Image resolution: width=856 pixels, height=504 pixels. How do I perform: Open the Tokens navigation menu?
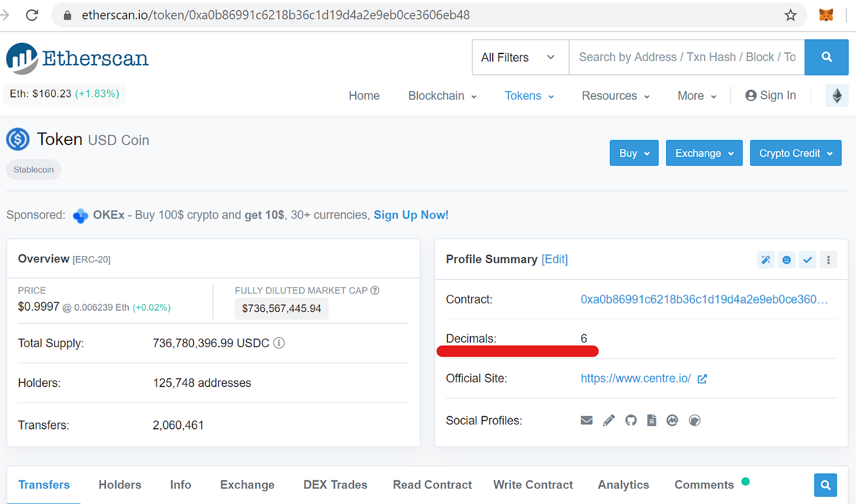(x=529, y=96)
